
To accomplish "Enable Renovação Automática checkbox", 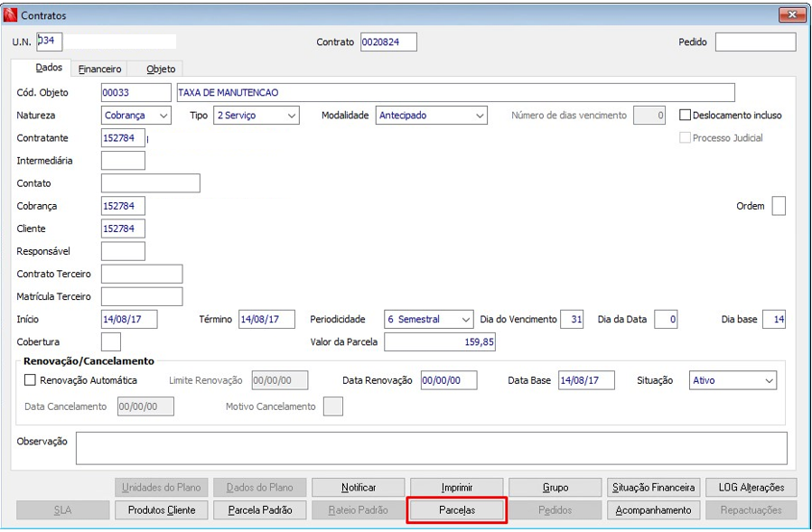I will point(30,380).
